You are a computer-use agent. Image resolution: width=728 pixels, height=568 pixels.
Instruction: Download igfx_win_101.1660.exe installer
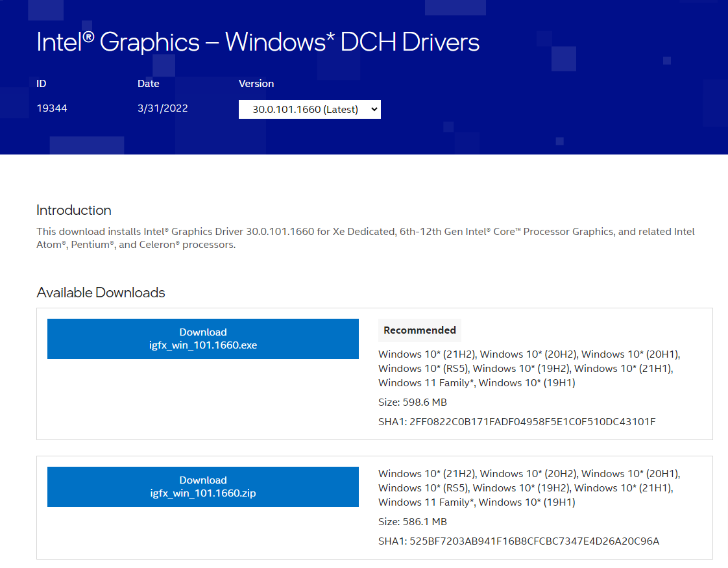[203, 339]
